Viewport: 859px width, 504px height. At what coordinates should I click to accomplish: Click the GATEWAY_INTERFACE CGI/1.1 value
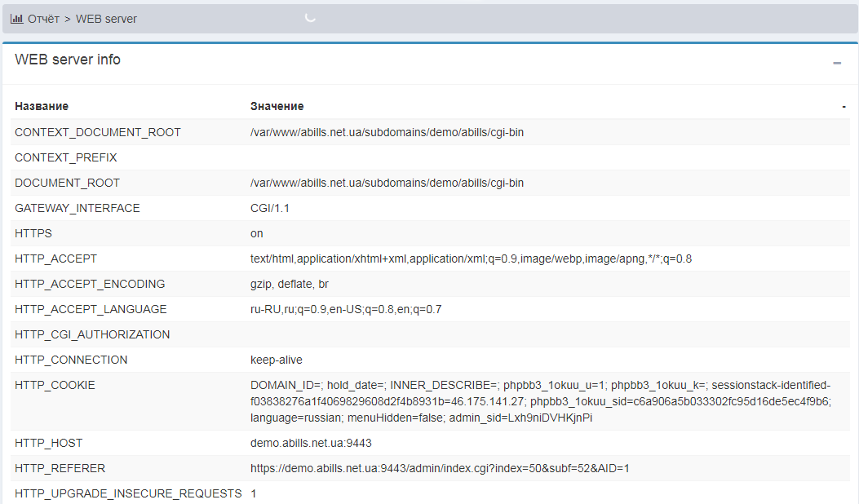[x=269, y=208]
